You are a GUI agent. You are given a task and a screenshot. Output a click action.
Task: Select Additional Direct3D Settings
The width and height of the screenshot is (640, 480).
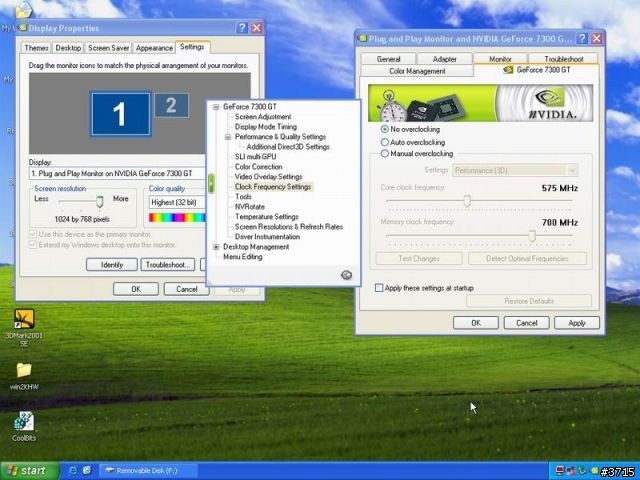[288, 147]
